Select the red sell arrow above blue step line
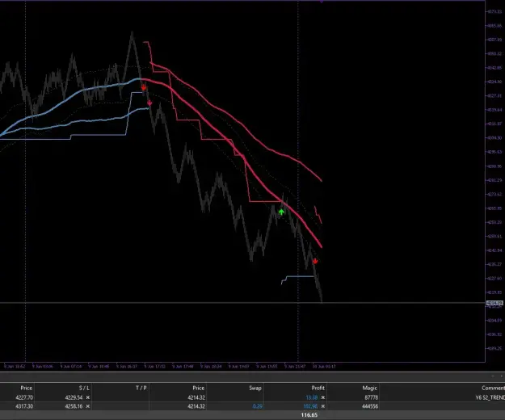The width and height of the screenshot is (505, 420). tap(315, 261)
